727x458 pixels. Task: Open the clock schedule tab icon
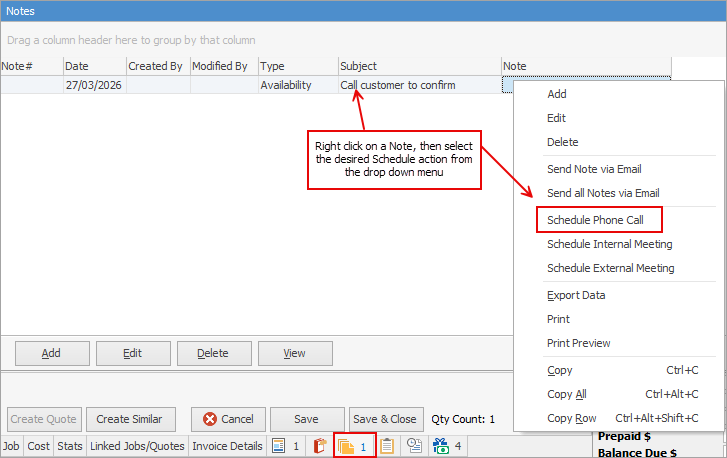click(x=414, y=446)
